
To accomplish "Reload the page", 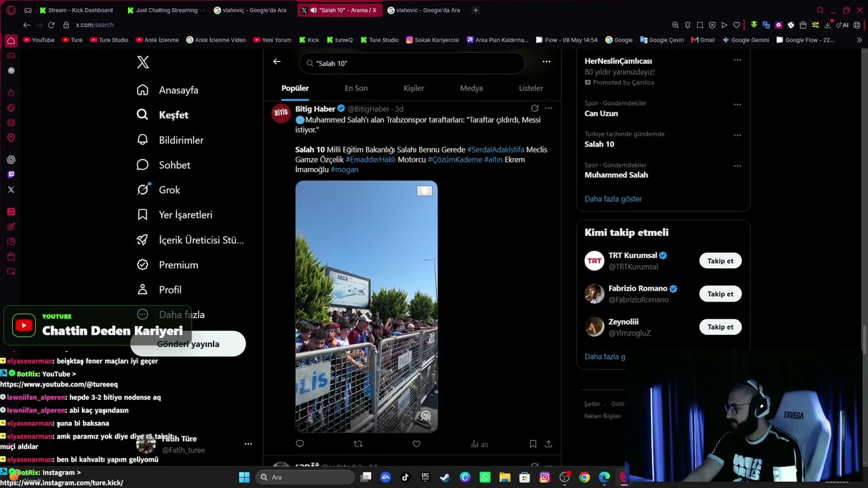I will pos(51,25).
